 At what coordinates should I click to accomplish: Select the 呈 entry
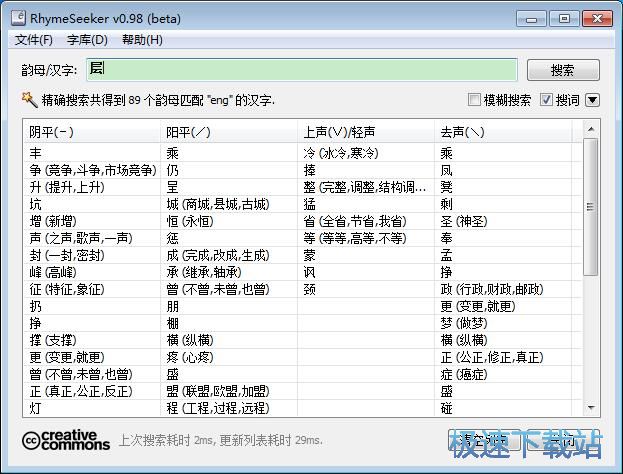click(x=172, y=187)
